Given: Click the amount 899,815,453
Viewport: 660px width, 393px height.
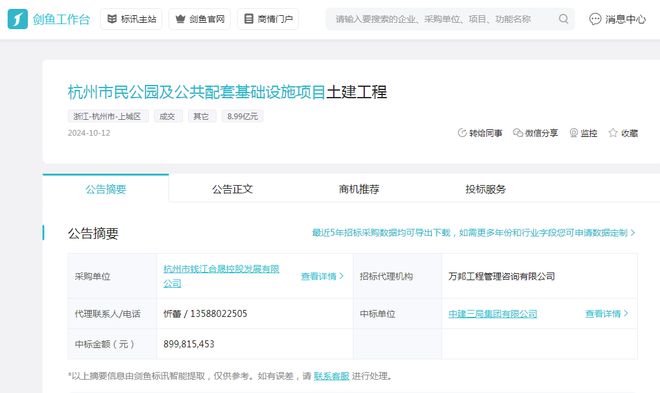Looking at the screenshot, I should tap(189, 344).
